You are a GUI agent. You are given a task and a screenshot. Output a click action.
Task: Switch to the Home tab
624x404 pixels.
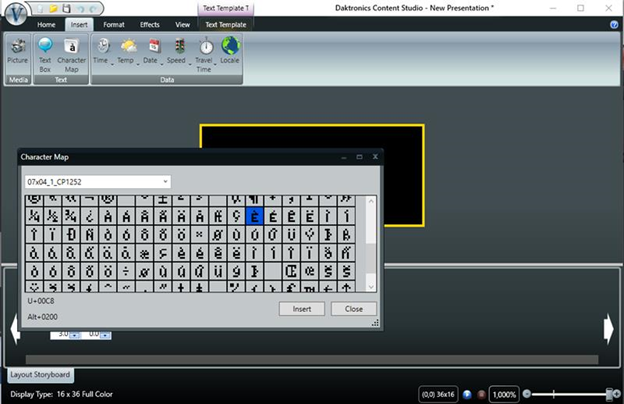(x=46, y=25)
